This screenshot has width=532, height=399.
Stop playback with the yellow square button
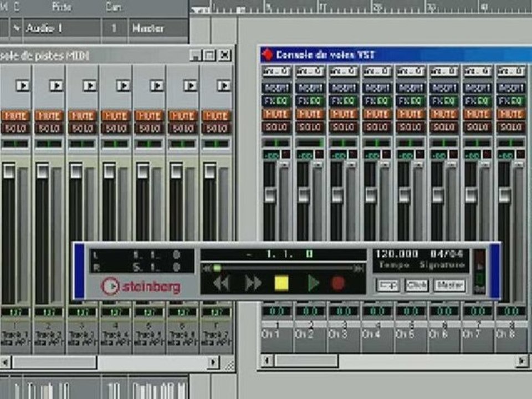tap(282, 283)
